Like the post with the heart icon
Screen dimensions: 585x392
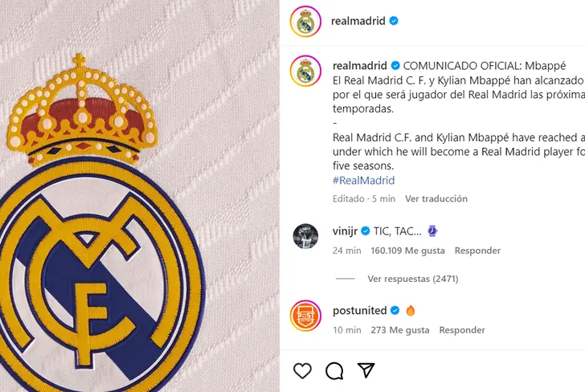coord(302,371)
